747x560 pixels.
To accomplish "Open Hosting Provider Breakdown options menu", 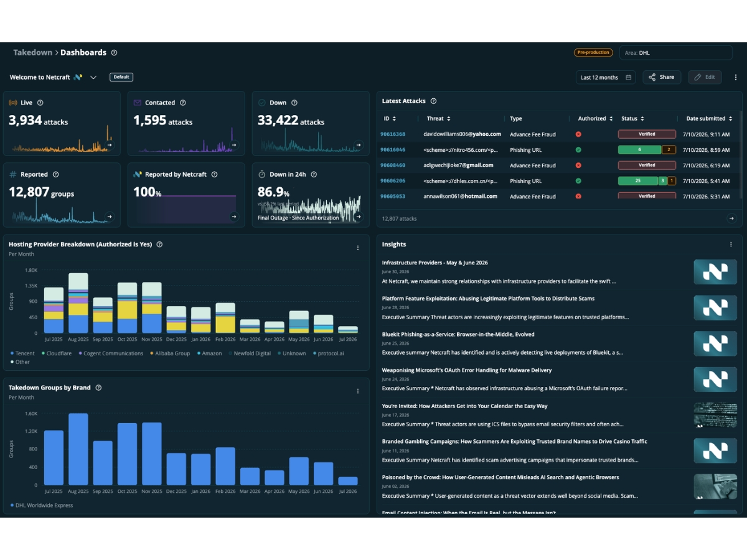I will tap(358, 248).
